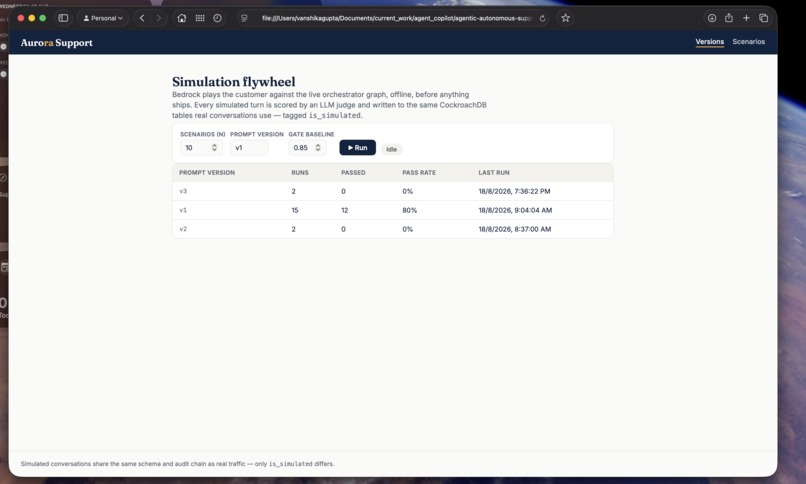The width and height of the screenshot is (806, 484).
Task: Bookmark this page with the star icon
Action: pyautogui.click(x=565, y=18)
